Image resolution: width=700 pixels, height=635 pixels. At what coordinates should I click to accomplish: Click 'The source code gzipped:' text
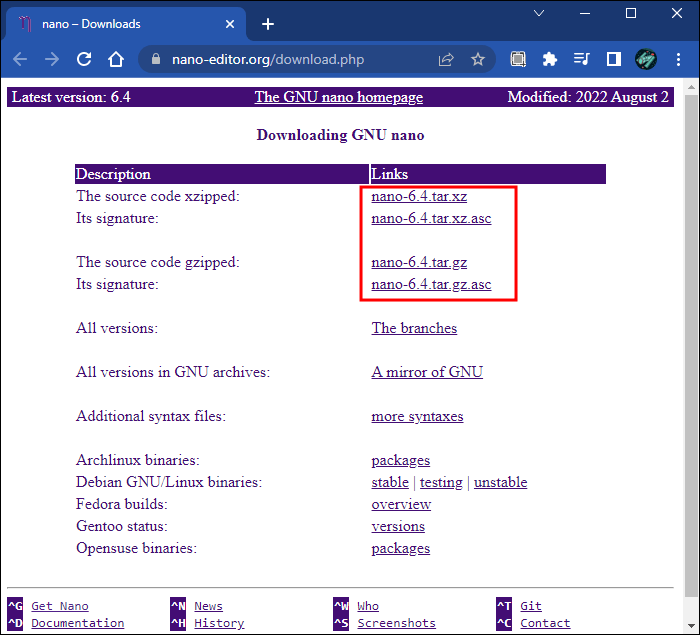pos(158,262)
